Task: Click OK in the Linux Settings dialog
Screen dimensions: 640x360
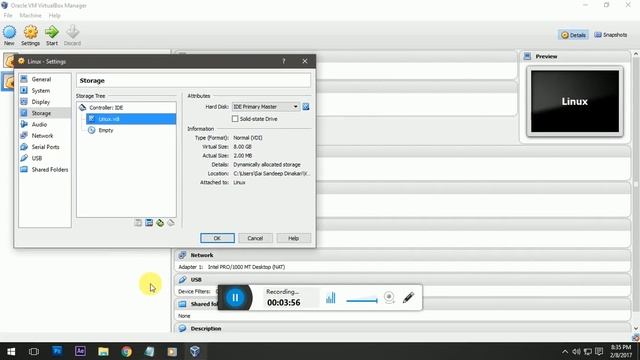Action: click(217, 238)
